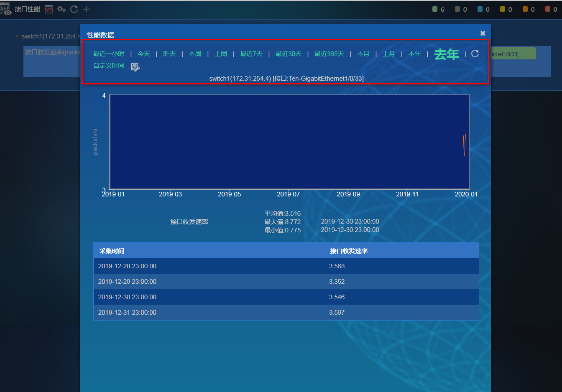Click the 2019-11 axis label
Image resolution: width=562 pixels, height=392 pixels.
click(407, 194)
